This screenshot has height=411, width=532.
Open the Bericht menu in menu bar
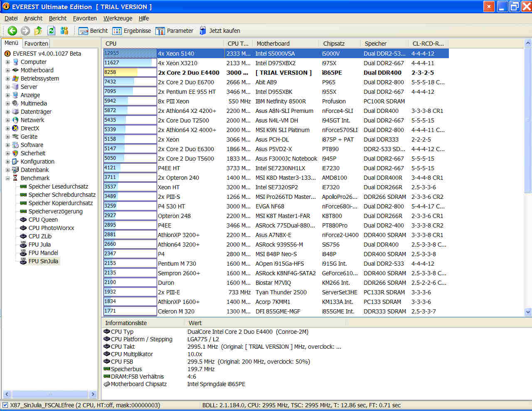pos(58,18)
